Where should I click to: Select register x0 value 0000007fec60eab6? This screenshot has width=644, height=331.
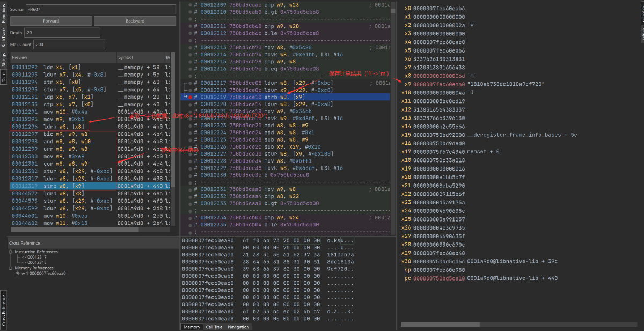(439, 9)
